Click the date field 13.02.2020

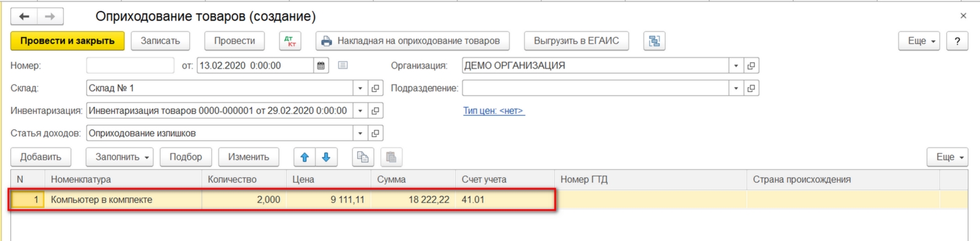[255, 65]
